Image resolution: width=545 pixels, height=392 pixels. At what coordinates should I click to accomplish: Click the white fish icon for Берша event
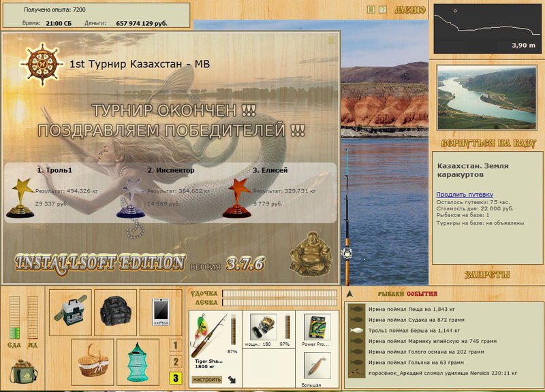(x=356, y=331)
